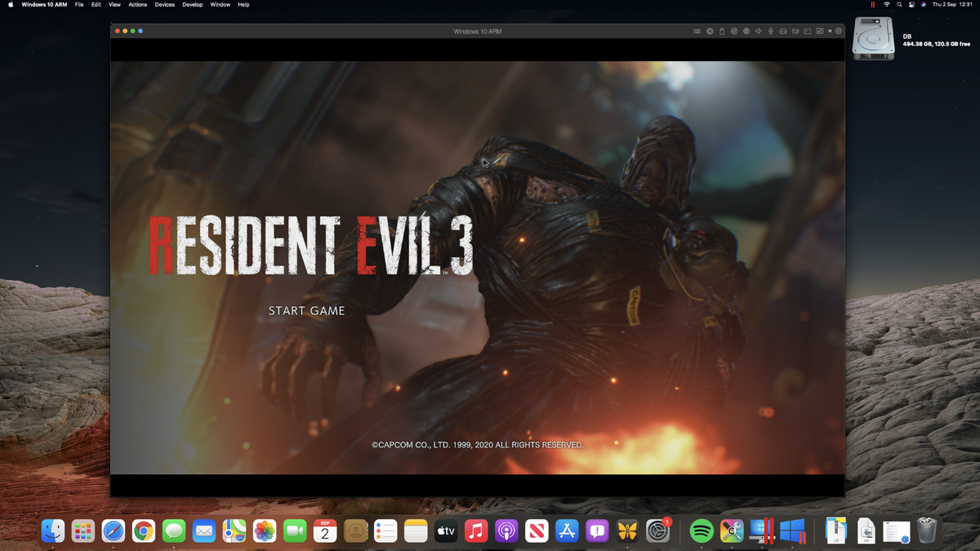Open Mail from the Dock

tap(204, 531)
